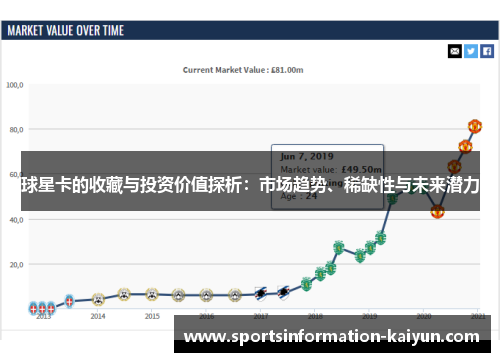Screen dimensions: 500x362
Task: Click the Jun 7, 2019 tooltip box
Action: 327,177
